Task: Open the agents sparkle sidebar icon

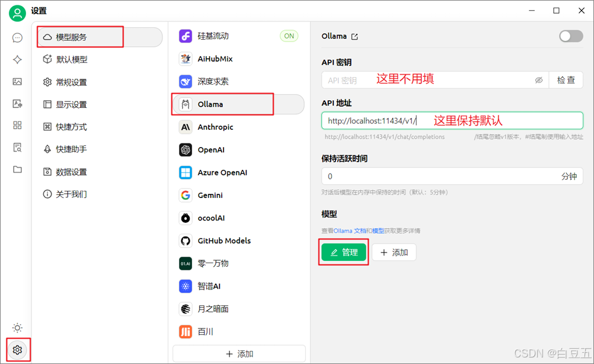Action: (17, 59)
